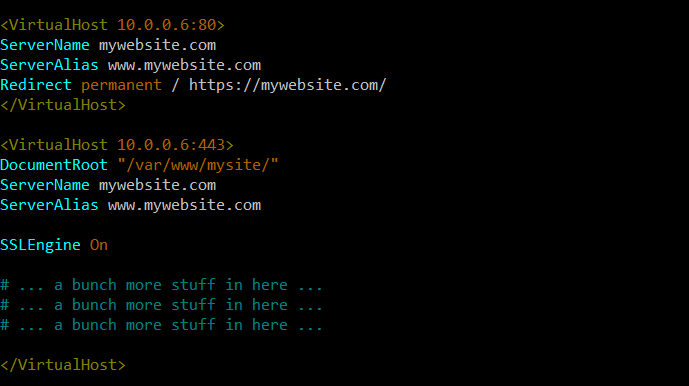Click the first ServerName directive keyword
Viewport: 689px width, 386px height.
coord(45,45)
